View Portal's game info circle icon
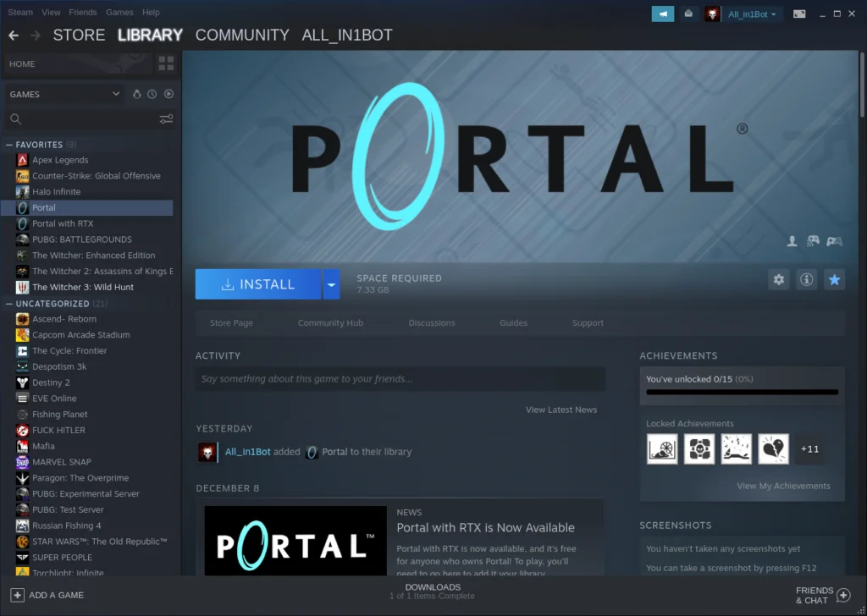The width and height of the screenshot is (867, 616). click(806, 279)
